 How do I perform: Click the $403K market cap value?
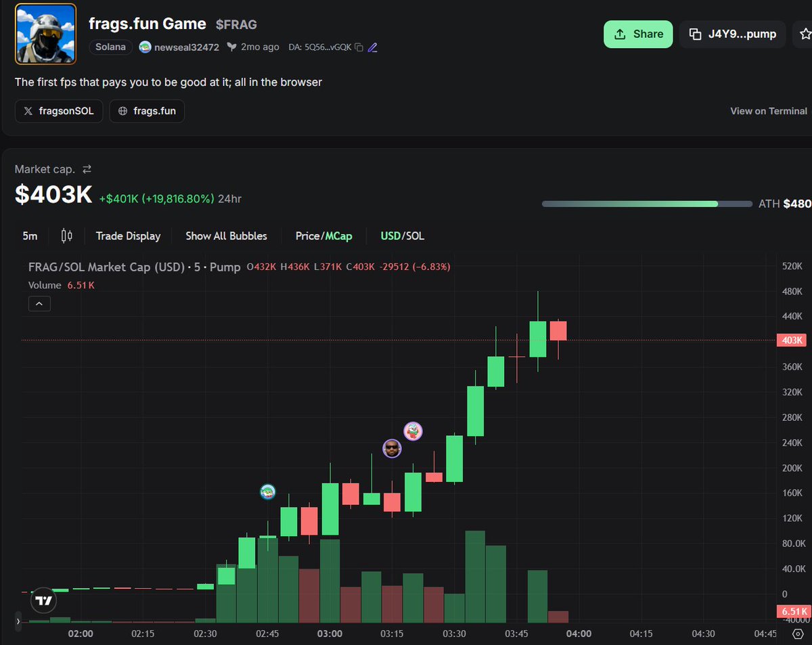[53, 194]
